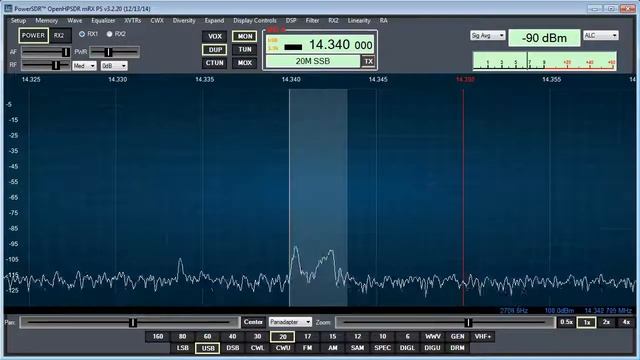
Task: Open the RA menu
Action: pos(383,20)
